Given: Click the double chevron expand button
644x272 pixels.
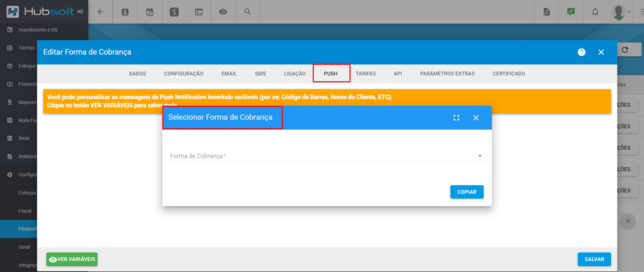Looking at the screenshot, I should (628, 221).
